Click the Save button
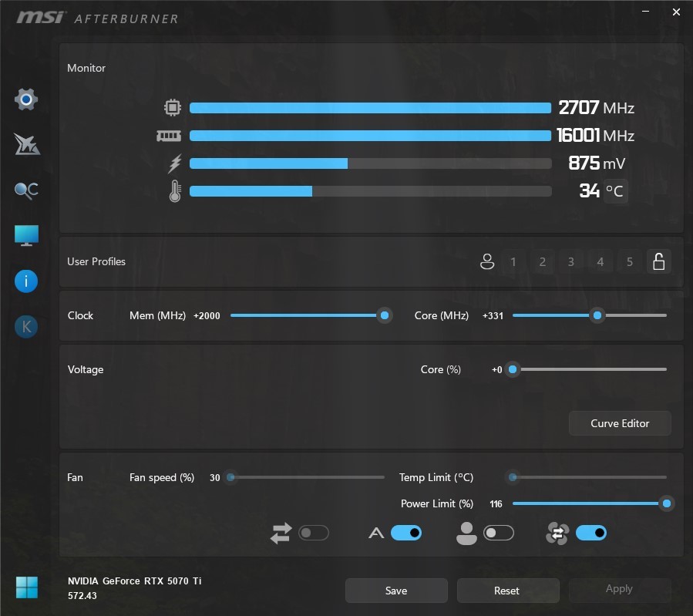Screen dimensions: 693x616 396,591
